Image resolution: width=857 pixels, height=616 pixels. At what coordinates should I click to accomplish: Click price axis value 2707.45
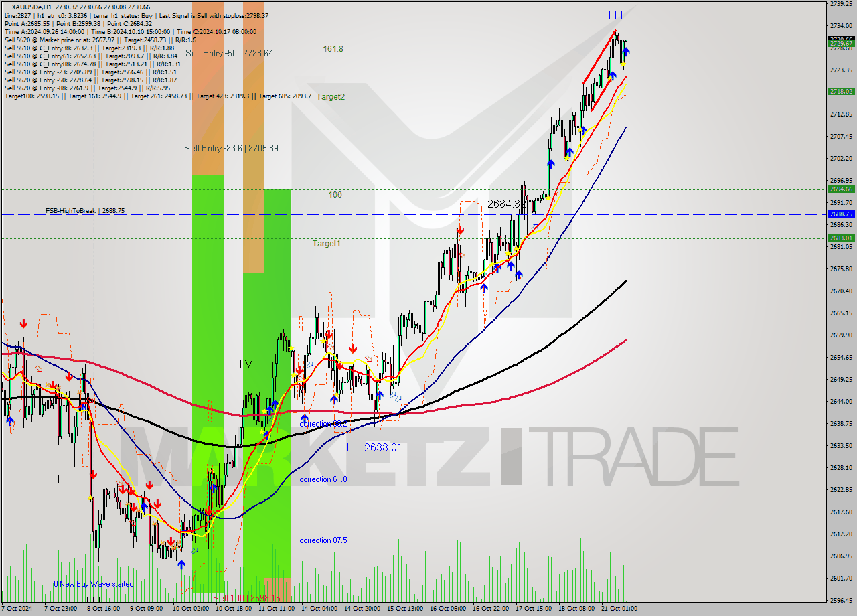coord(841,136)
